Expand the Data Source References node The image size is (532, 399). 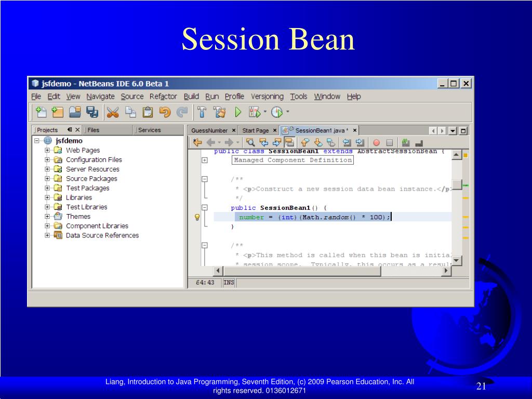pyautogui.click(x=47, y=235)
